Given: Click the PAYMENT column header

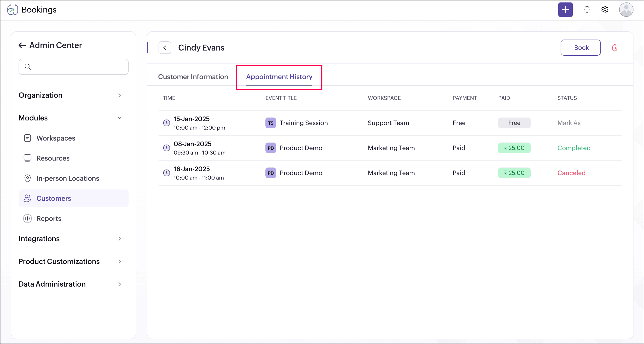Looking at the screenshot, I should [x=464, y=98].
